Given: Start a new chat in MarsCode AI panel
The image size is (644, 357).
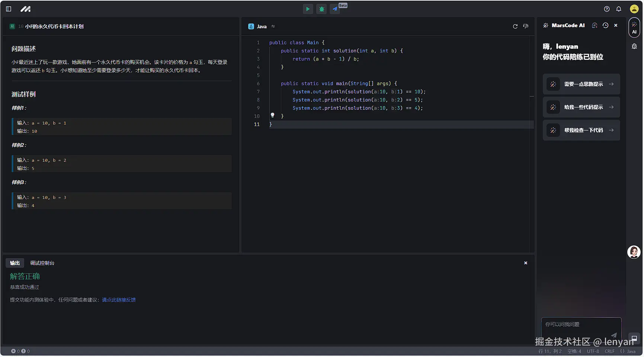Looking at the screenshot, I should tap(595, 25).
